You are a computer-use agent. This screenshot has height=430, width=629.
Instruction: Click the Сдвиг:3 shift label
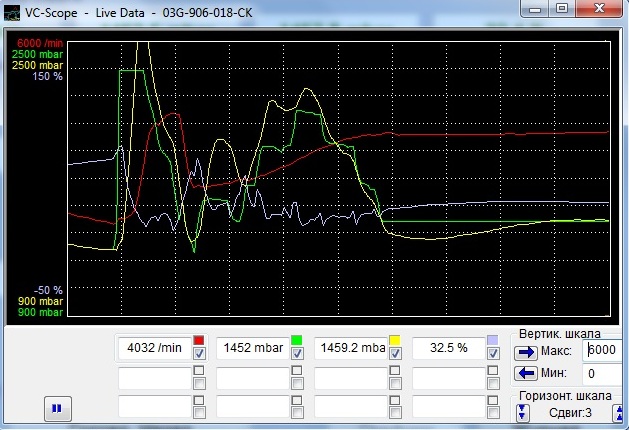pyautogui.click(x=570, y=413)
